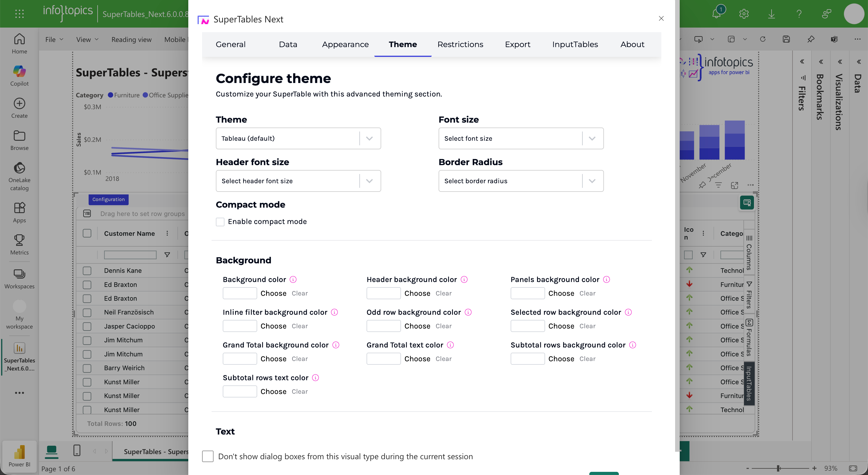Open Copilot from the left sidebar

pyautogui.click(x=19, y=76)
